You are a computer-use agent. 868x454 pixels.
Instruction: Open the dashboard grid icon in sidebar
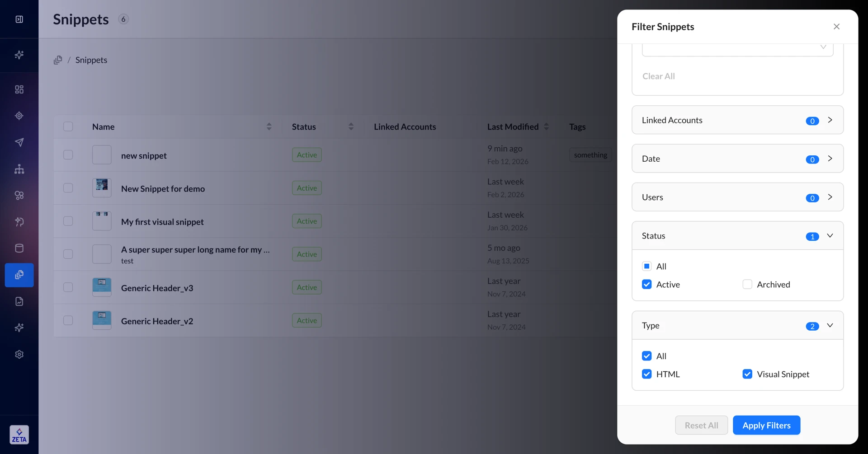(x=19, y=89)
